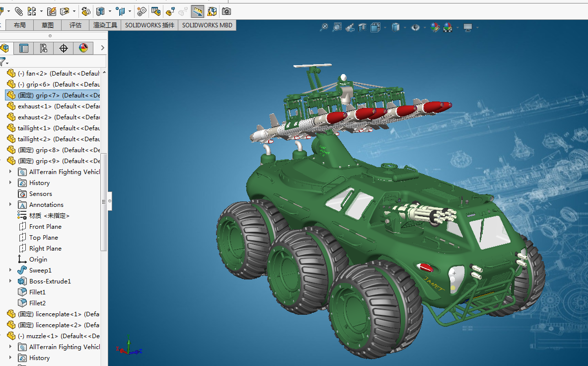Expand the Annotations folder
The image size is (588, 366).
(x=10, y=204)
